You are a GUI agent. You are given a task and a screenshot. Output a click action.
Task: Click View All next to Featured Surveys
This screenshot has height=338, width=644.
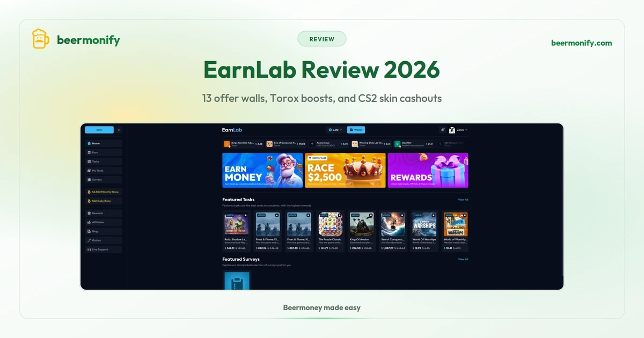pyautogui.click(x=463, y=259)
